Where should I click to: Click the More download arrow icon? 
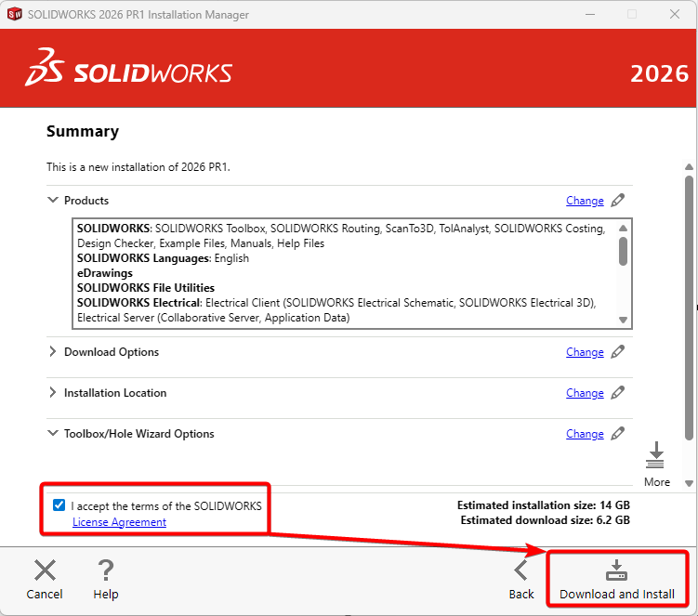tap(656, 457)
